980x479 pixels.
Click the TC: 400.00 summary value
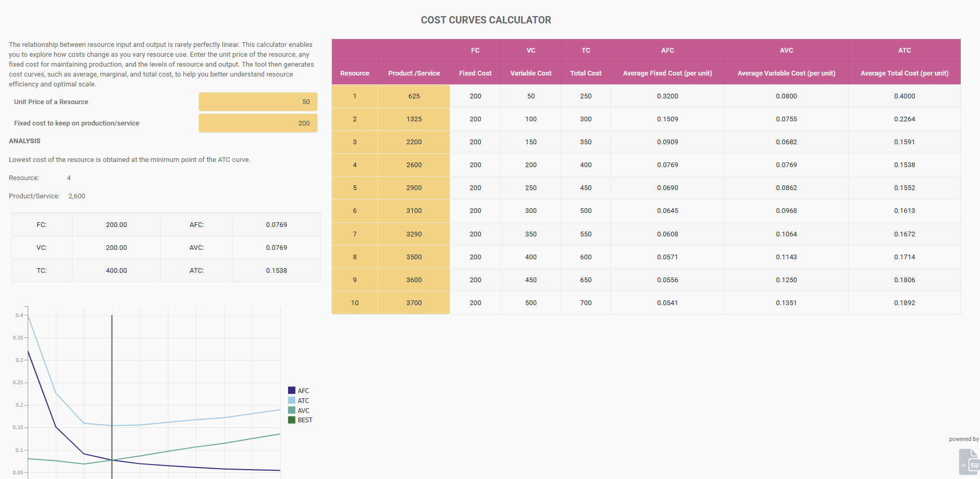(116, 271)
